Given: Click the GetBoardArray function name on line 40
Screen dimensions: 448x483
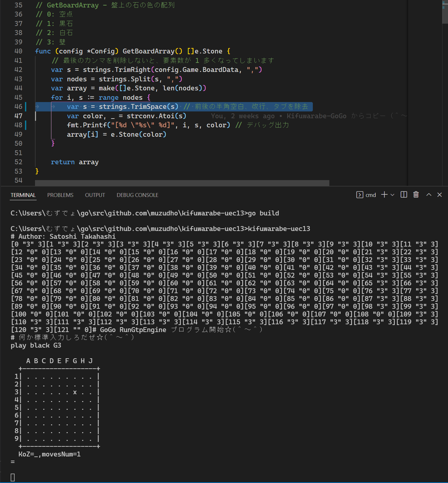Looking at the screenshot, I should (148, 51).
